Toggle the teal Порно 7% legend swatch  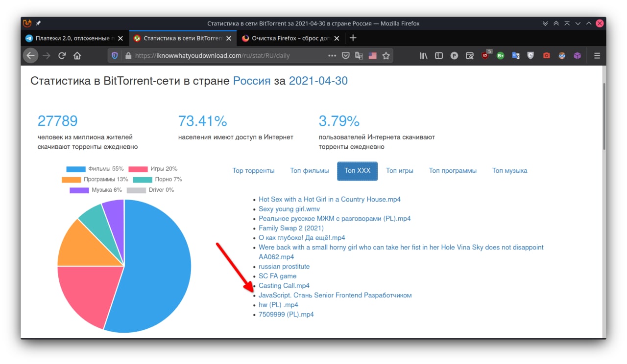coord(143,180)
